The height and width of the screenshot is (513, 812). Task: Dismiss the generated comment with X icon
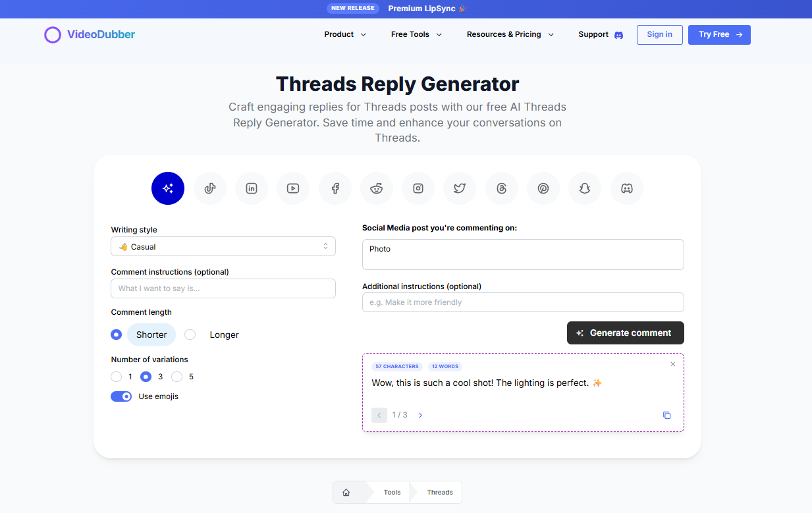(x=672, y=364)
